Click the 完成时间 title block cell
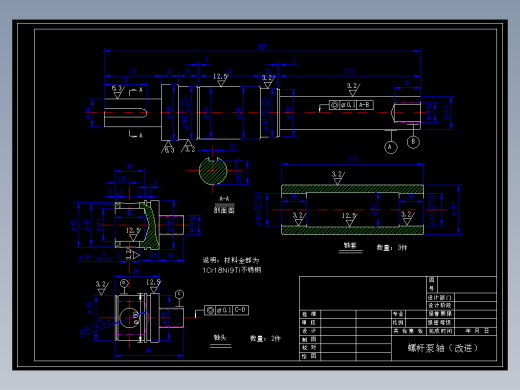520x390 pixels. (440, 331)
